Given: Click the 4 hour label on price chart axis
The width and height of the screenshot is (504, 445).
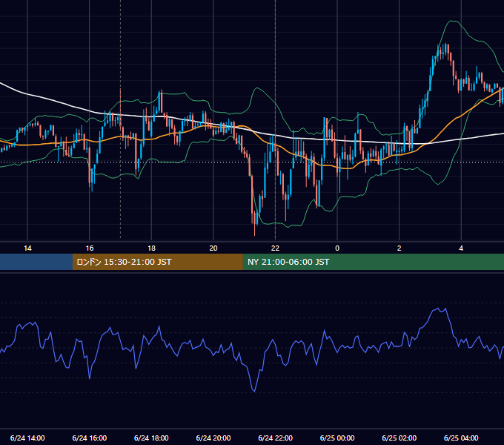Looking at the screenshot, I should pos(461,248).
